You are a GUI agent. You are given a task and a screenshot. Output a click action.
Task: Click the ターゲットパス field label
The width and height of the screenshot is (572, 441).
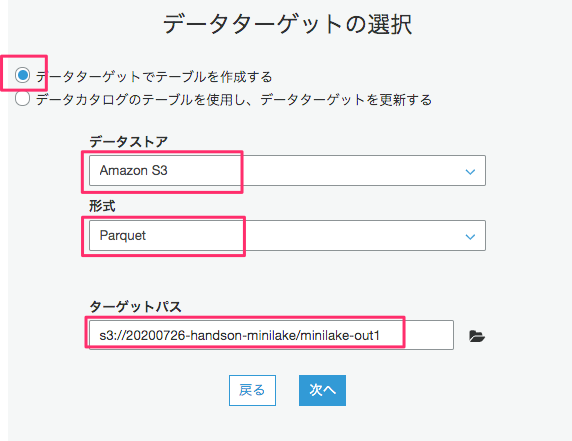[x=135, y=306]
